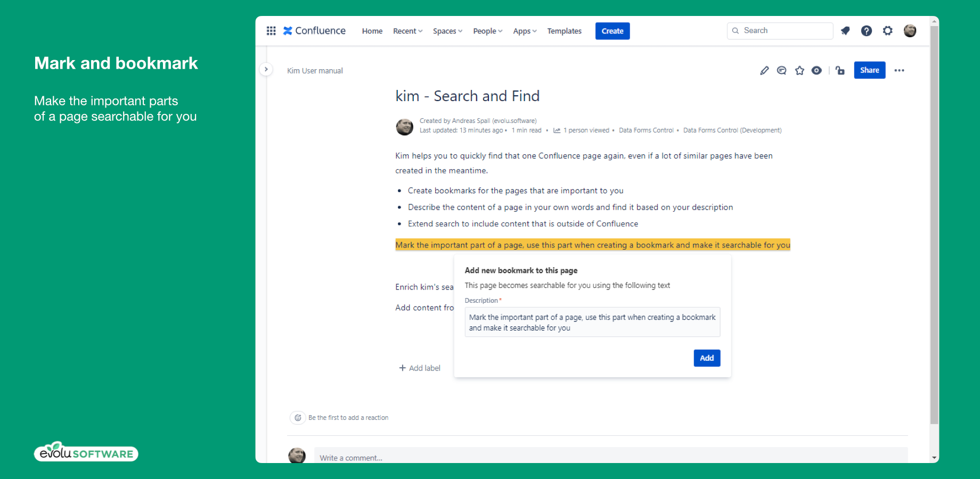This screenshot has height=479, width=980.
Task: Click scrollbar down arrow
Action: point(934,458)
